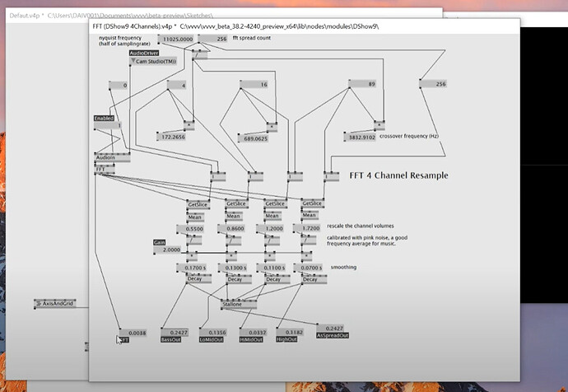The image size is (568, 392).
Task: Click the 'smoothing' comment text
Action: 343,267
